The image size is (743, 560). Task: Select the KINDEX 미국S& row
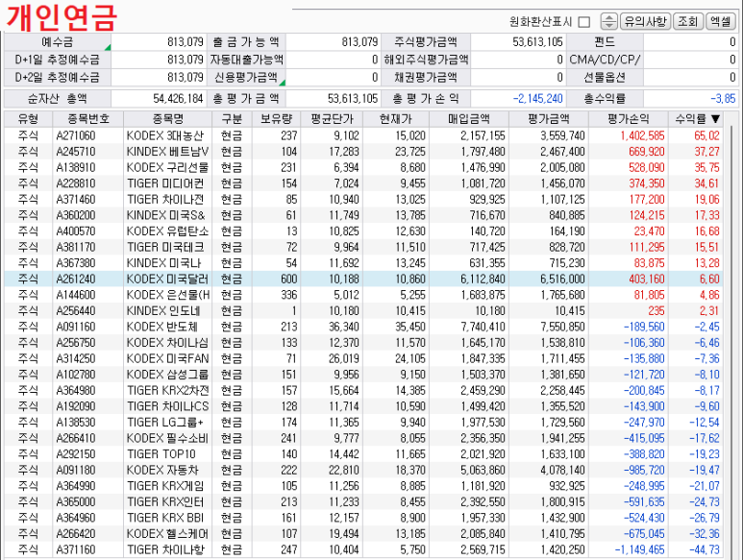(x=363, y=215)
